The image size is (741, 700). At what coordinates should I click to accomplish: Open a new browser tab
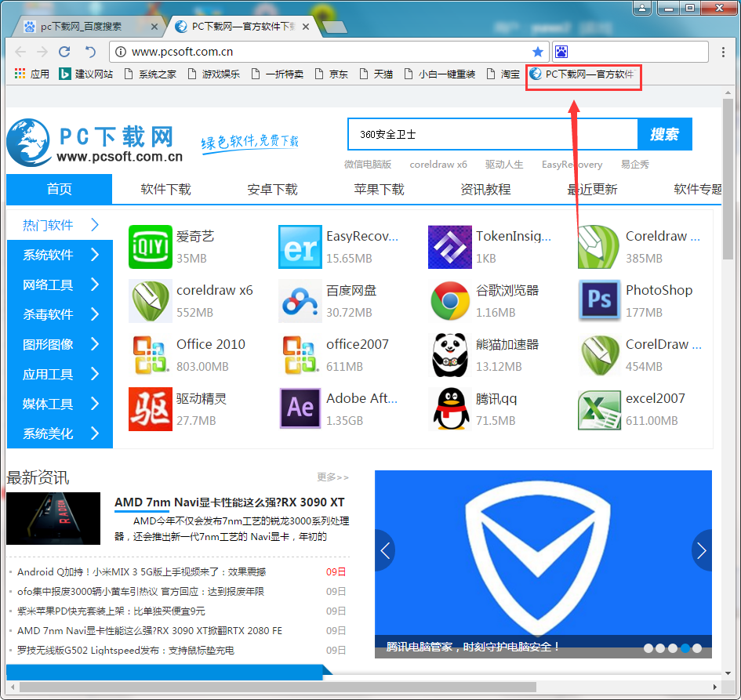click(x=335, y=27)
